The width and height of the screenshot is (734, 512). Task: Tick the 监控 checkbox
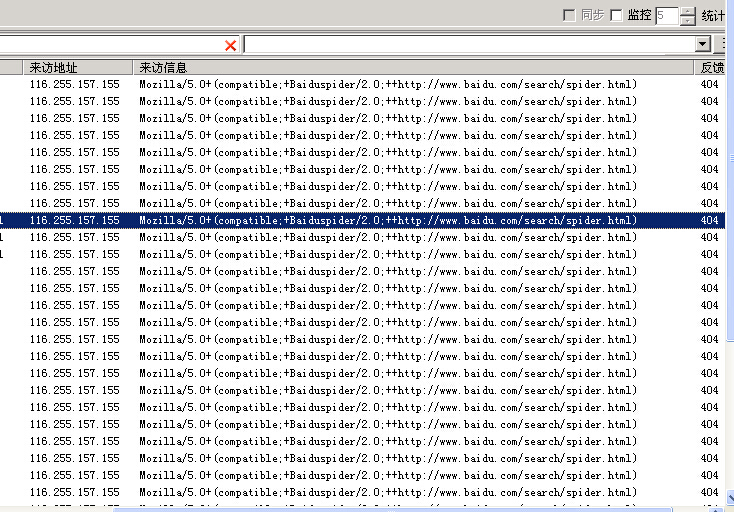click(617, 15)
